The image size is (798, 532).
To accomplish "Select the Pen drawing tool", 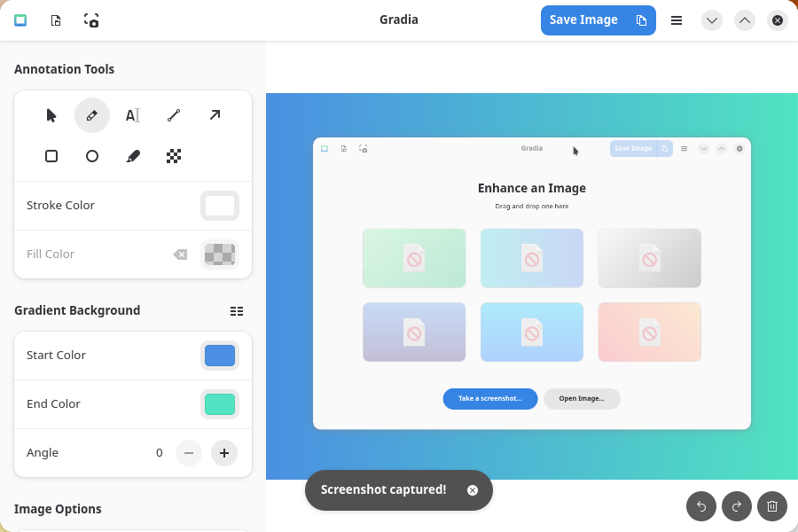I will [92, 115].
